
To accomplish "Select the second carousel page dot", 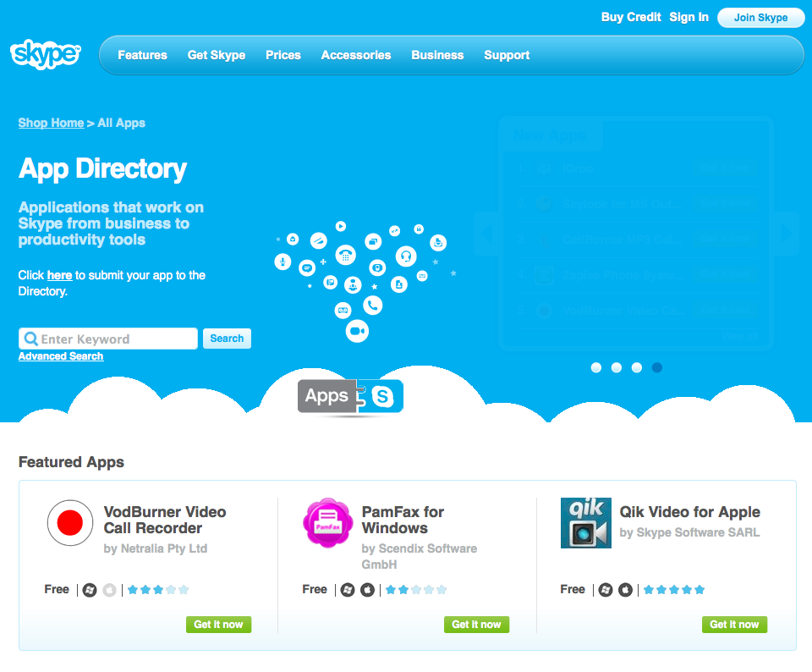I will pos(617,367).
